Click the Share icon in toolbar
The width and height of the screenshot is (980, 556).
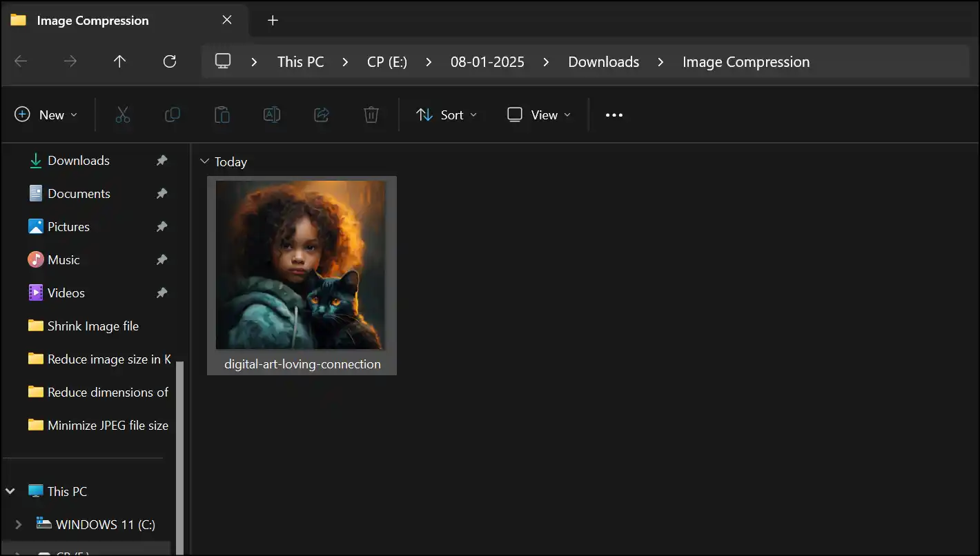coord(322,115)
